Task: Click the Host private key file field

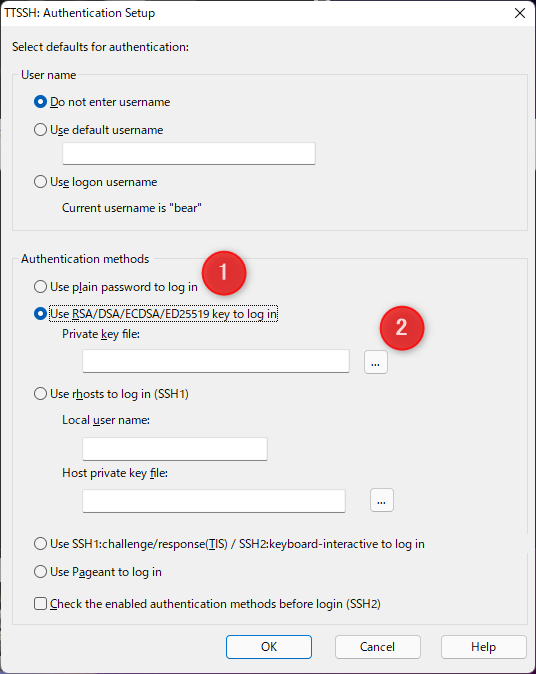Action: tap(214, 501)
